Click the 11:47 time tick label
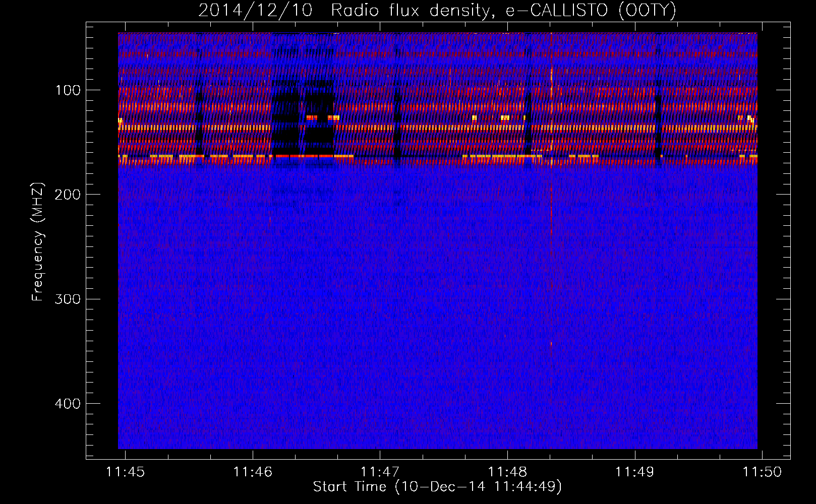This screenshot has width=816, height=504. [380, 472]
